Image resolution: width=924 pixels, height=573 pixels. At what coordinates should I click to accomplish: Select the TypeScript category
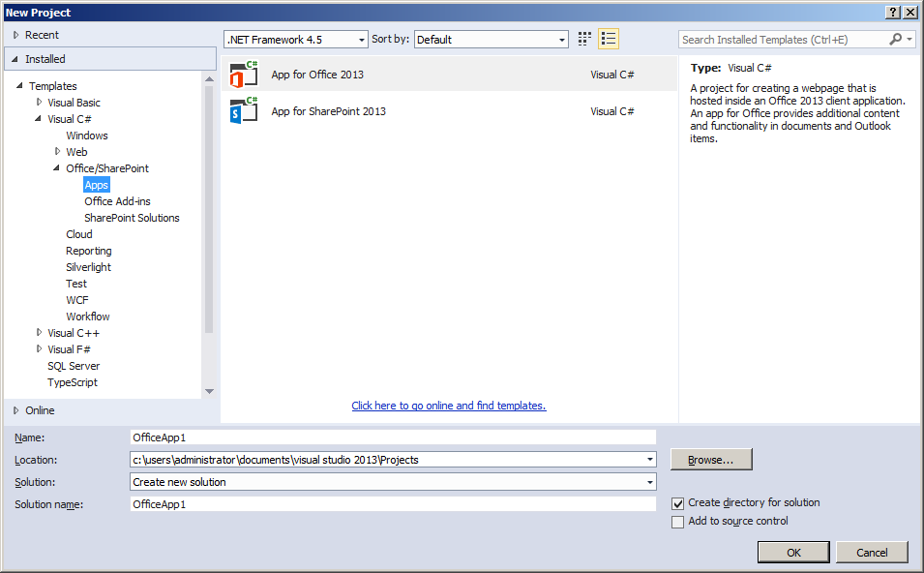pyautogui.click(x=73, y=382)
